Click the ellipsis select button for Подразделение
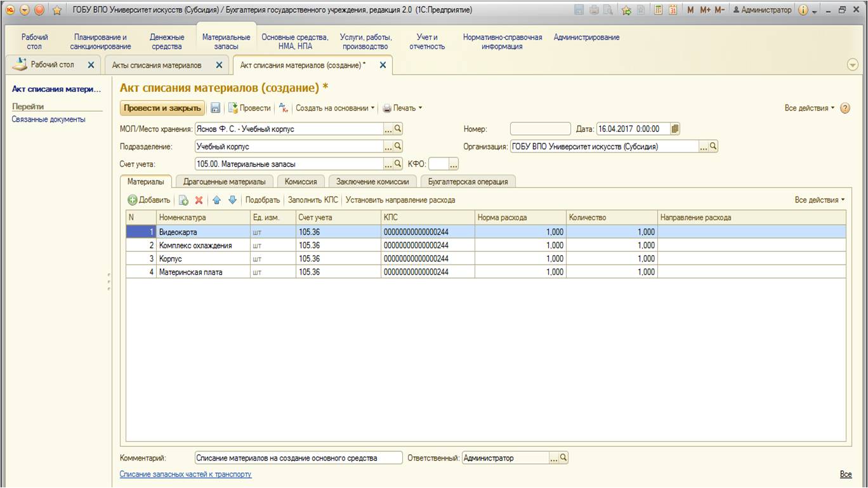The image size is (868, 488). tap(388, 147)
